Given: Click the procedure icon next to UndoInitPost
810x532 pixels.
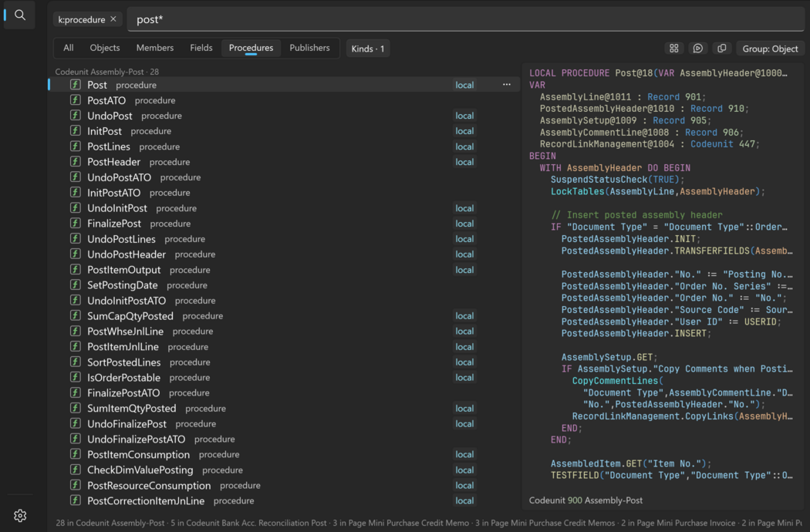Looking at the screenshot, I should click(76, 208).
